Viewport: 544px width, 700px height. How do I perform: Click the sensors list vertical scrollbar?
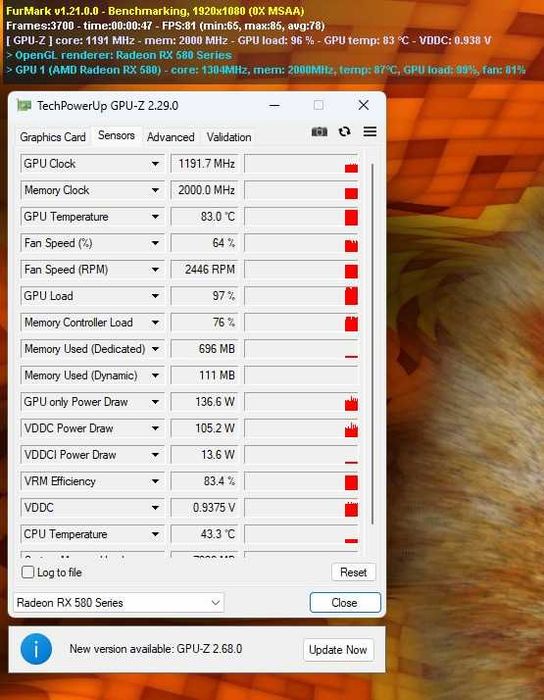click(x=372, y=344)
